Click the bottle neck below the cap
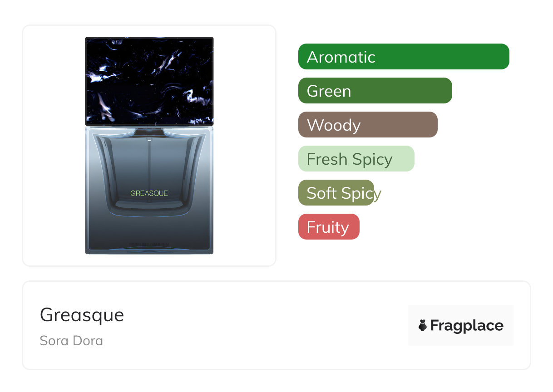553x392 pixels. coord(149,131)
